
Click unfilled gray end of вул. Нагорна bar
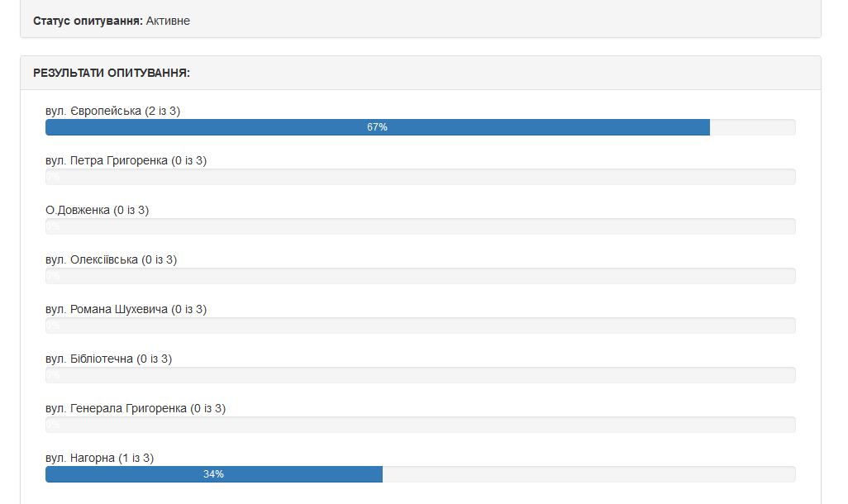click(588, 474)
